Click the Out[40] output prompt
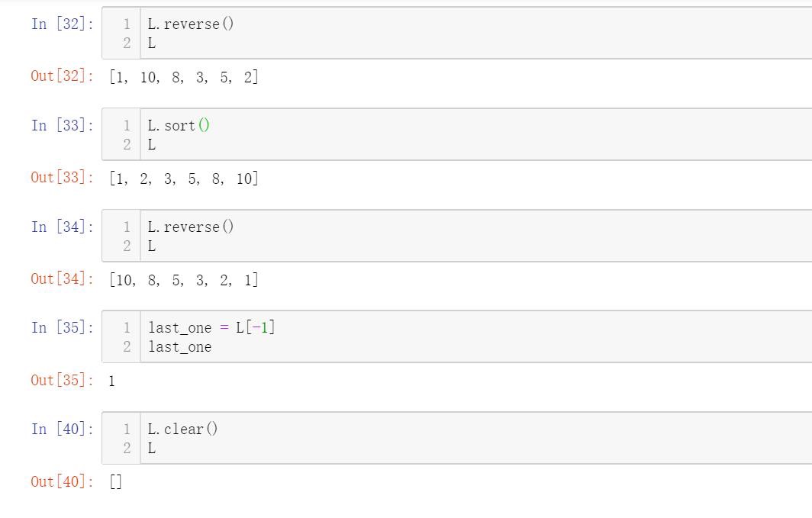This screenshot has height=518, width=812. pyautogui.click(x=62, y=481)
